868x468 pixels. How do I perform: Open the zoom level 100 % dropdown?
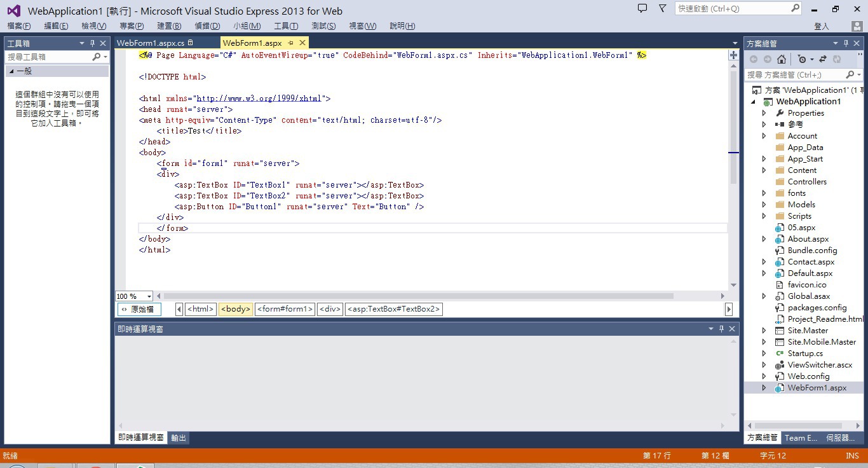pos(149,296)
